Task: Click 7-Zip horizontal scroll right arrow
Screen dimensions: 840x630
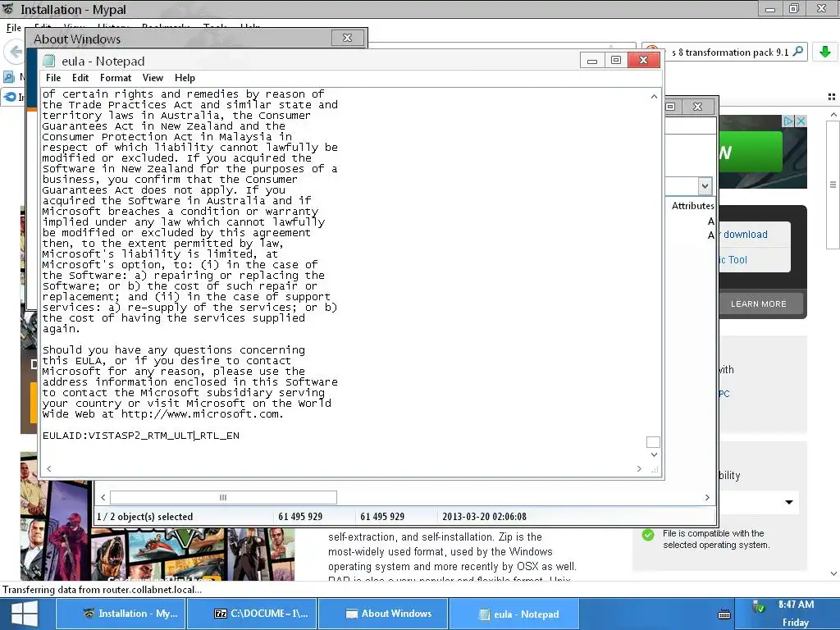Action: point(707,498)
